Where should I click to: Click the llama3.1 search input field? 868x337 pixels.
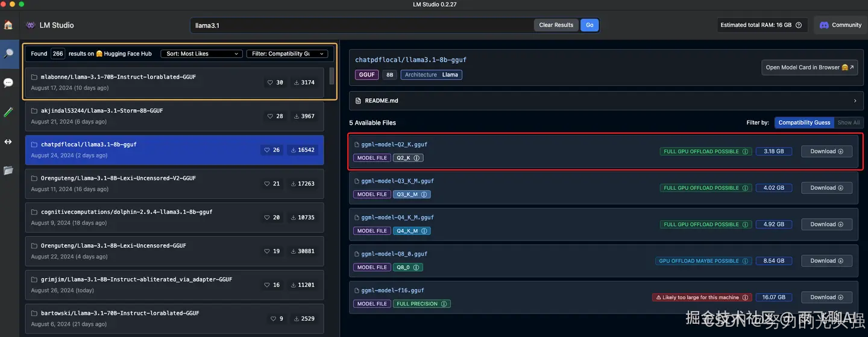[x=362, y=25]
